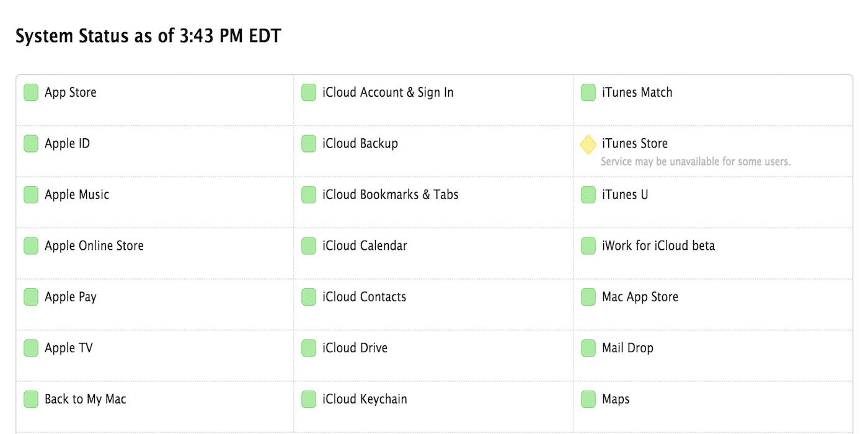Image resolution: width=868 pixels, height=434 pixels.
Task: Click the iCloud Account & Sign In label
Action: (388, 92)
